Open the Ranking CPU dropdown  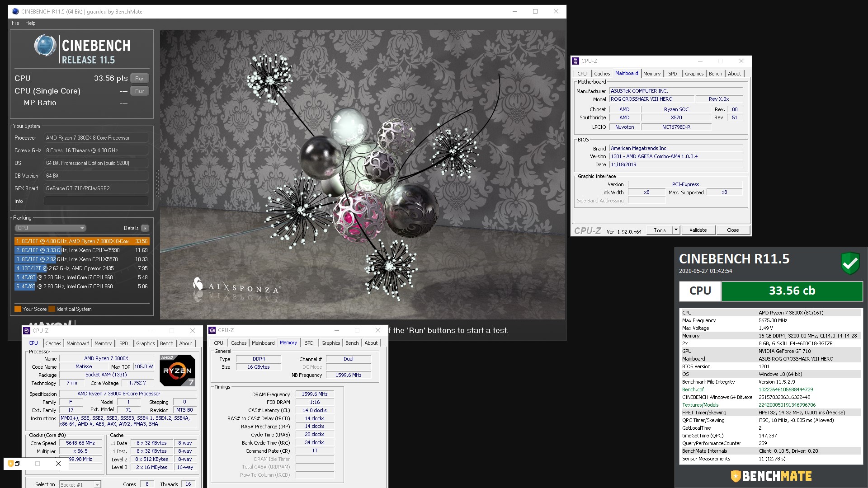[50, 228]
